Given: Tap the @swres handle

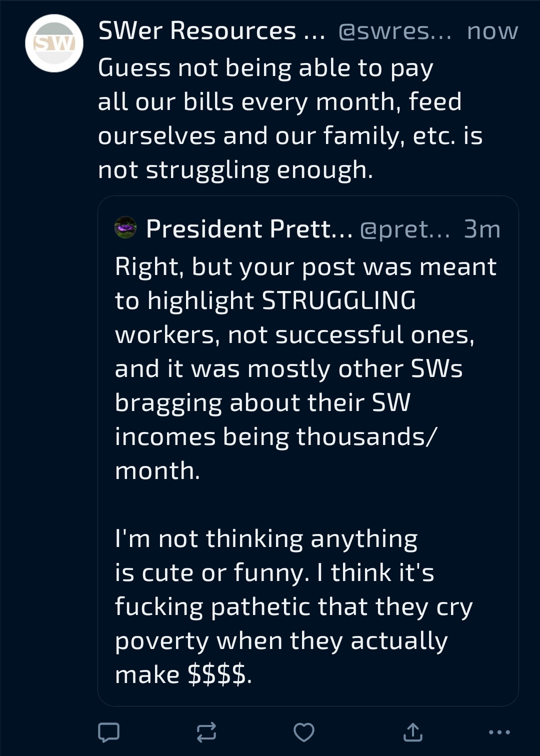Looking at the screenshot, I should [395, 31].
